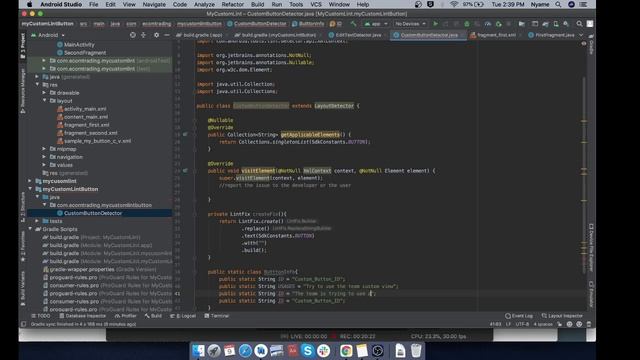Toggle Device File Explorer on right edge
Image resolution: width=640 pixels, height=360 pixels.
point(591,247)
